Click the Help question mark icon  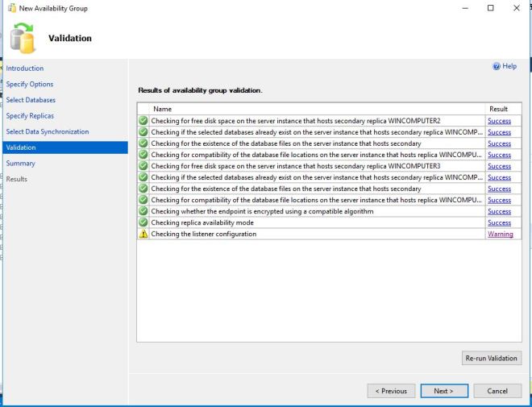[x=497, y=66]
